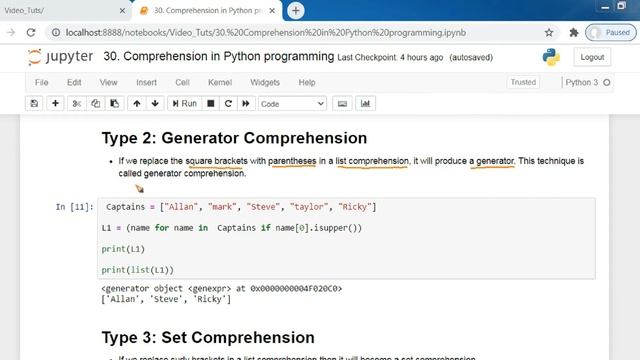Viewport: 640px width, 360px height.
Task: Select the In [11] cell prompt
Action: click(74, 207)
